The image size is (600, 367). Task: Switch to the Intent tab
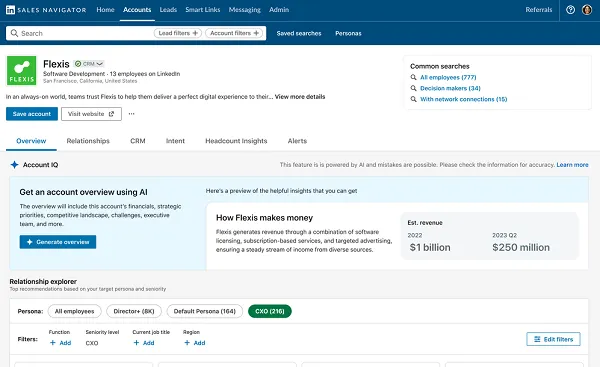pos(175,141)
